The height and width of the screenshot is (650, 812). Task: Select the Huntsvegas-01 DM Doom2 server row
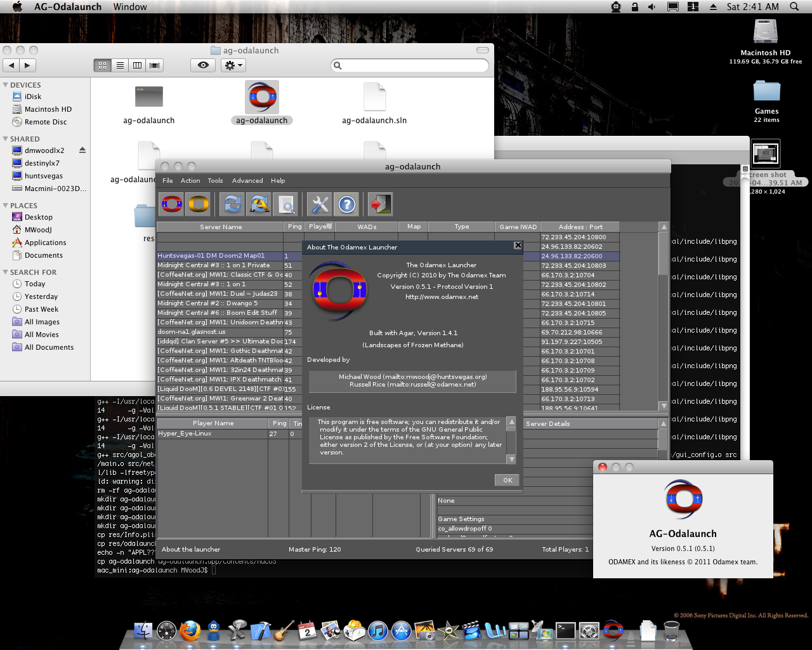[x=219, y=256]
